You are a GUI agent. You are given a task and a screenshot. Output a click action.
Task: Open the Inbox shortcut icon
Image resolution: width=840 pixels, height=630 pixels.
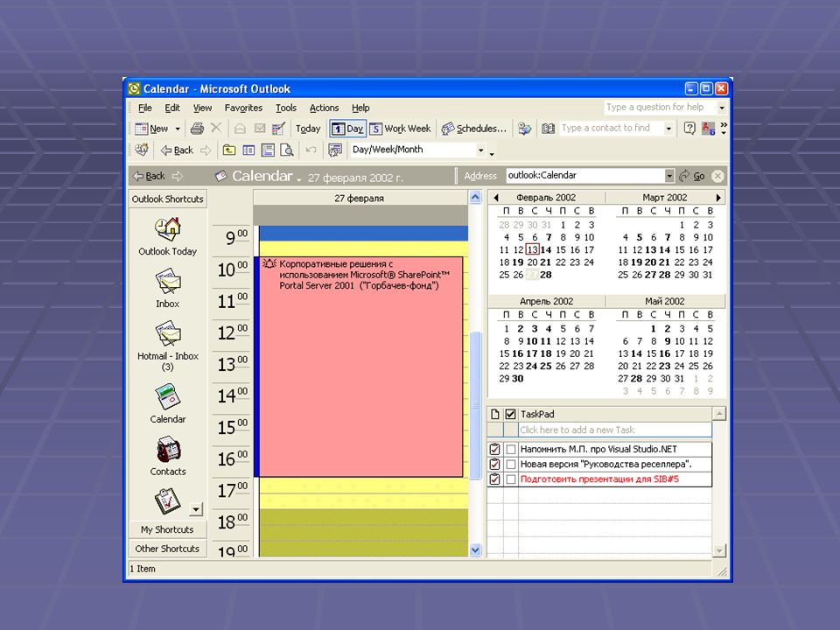(168, 282)
